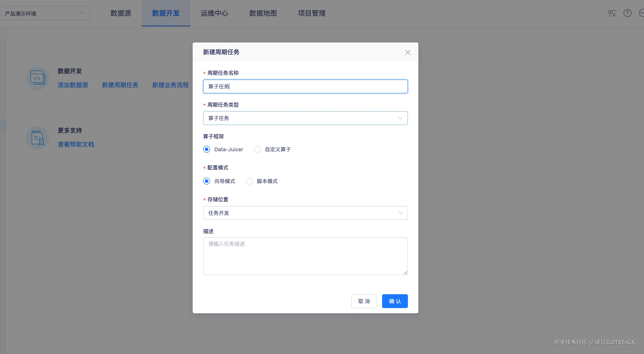
Task: Click the chevron arrow in the 周期任务类型 select
Action: [400, 118]
